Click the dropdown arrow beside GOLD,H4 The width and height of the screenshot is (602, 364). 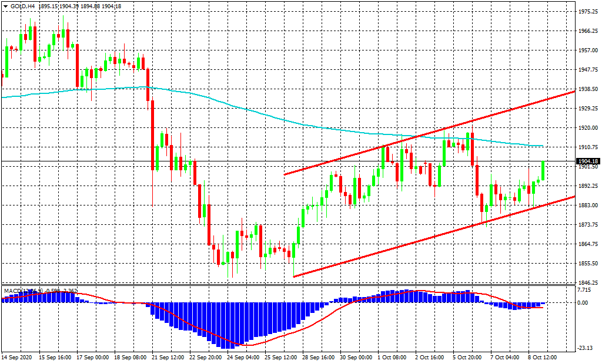click(5, 6)
